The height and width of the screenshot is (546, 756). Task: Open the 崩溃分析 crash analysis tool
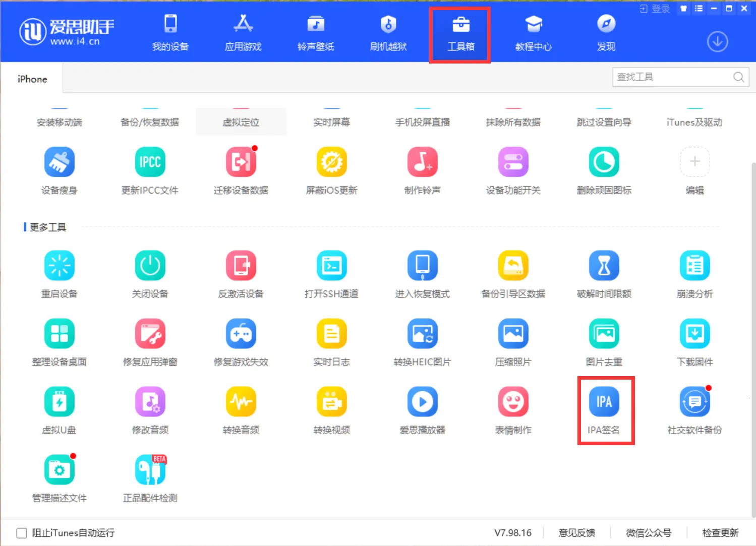point(694,274)
